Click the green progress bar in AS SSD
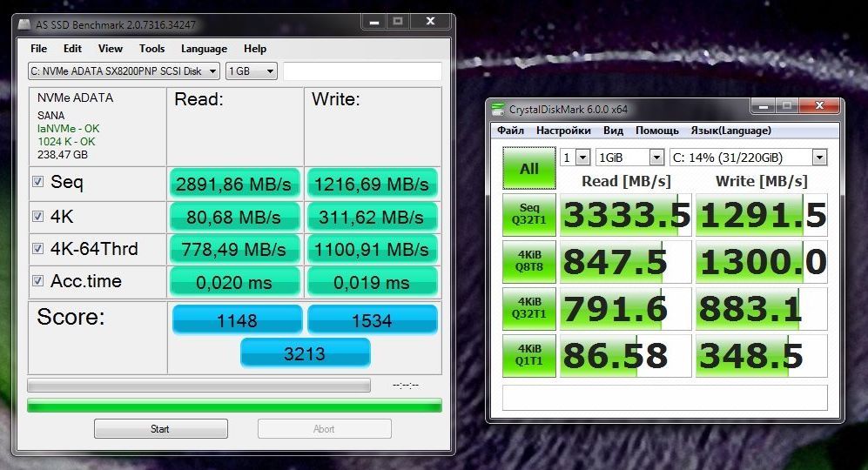868x470 pixels. point(234,406)
